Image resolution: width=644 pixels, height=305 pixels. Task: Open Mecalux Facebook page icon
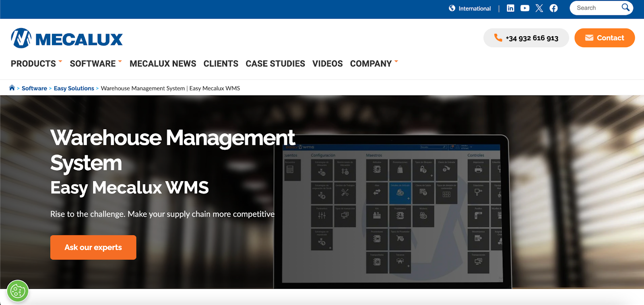tap(554, 8)
